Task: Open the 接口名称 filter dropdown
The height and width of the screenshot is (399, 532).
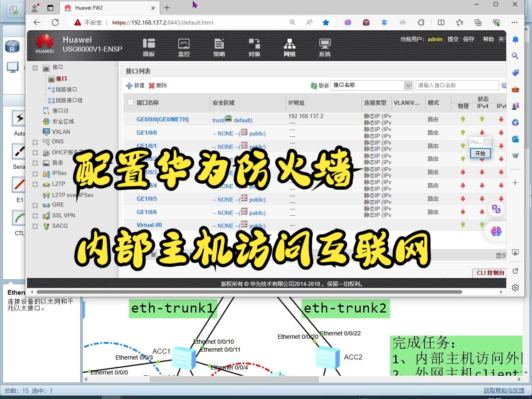Action: coord(407,85)
